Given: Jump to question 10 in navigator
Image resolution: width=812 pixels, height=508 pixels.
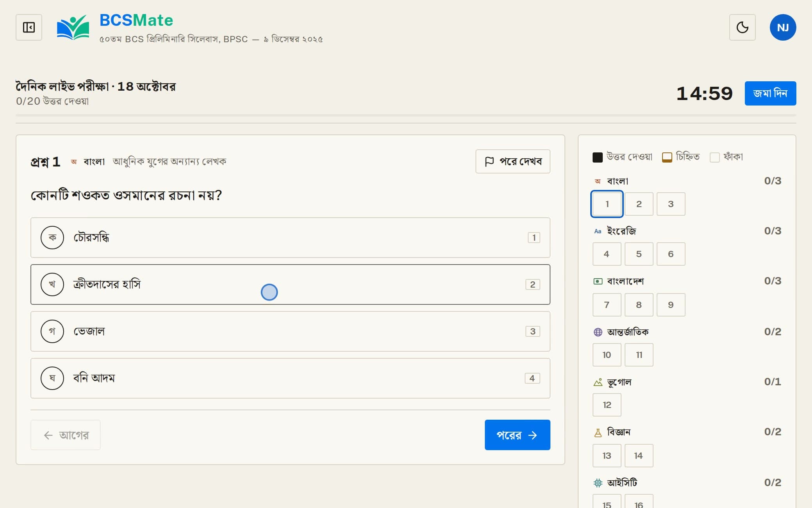Looking at the screenshot, I should click(607, 355).
